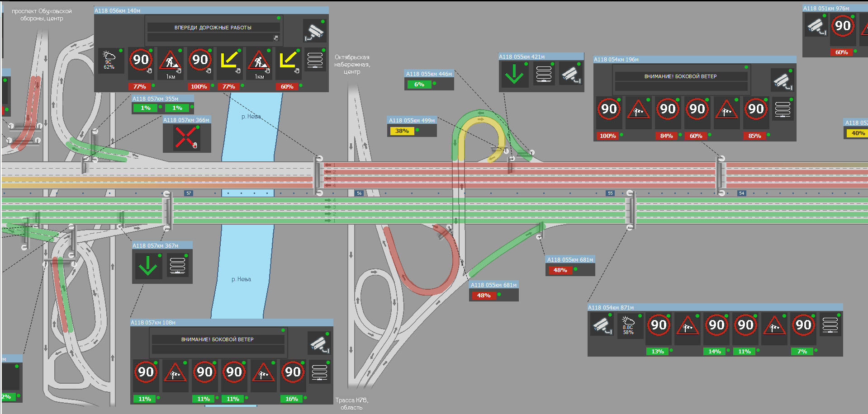Screen dimensions: 868x414
Task: Click the green 16% indicator at 057км 108м
Action: [x=291, y=399]
